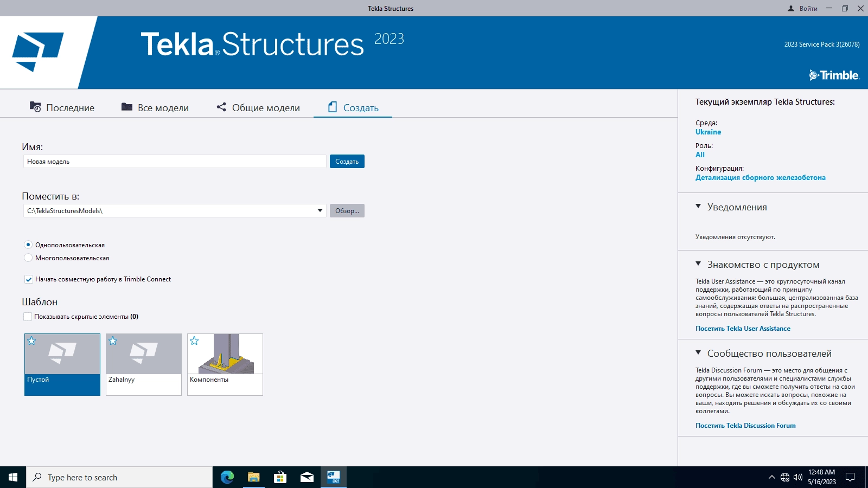The height and width of the screenshot is (488, 868).
Task: Select Многопользовательская radio option
Action: coord(28,258)
